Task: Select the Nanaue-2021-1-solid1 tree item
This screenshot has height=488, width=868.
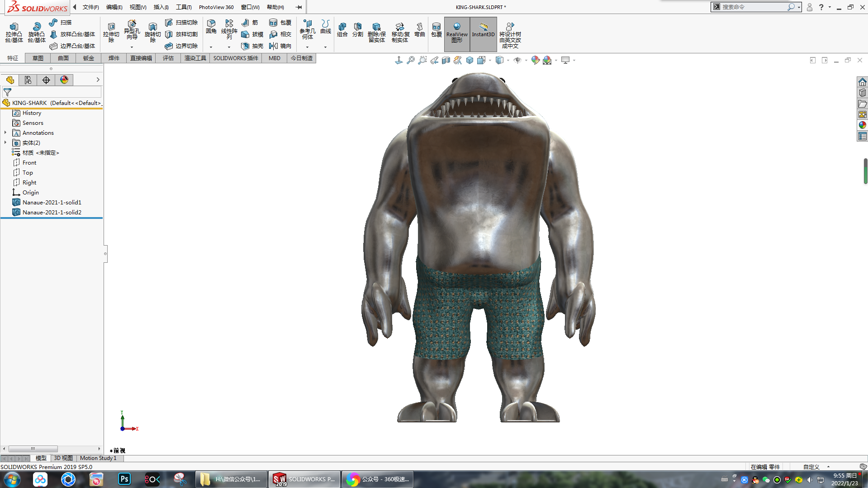Action: [52, 203]
